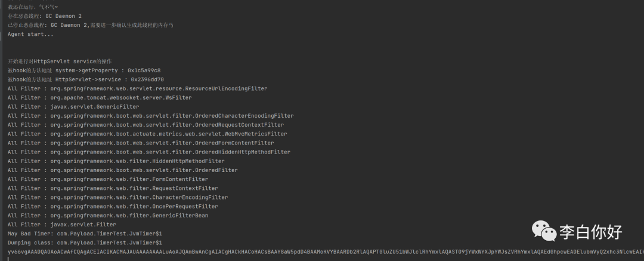This screenshot has height=261, width=644.
Task: Select the Dumping class JvmTimer$1 line
Action: tap(85, 243)
